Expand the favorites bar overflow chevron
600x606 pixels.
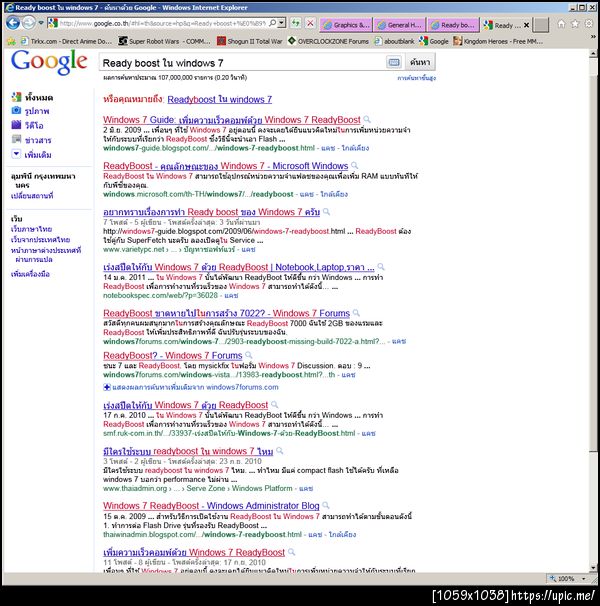(593, 37)
